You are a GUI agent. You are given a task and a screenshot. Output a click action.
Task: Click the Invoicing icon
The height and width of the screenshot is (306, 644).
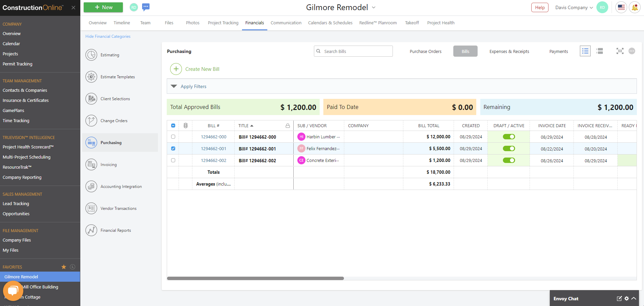91,164
